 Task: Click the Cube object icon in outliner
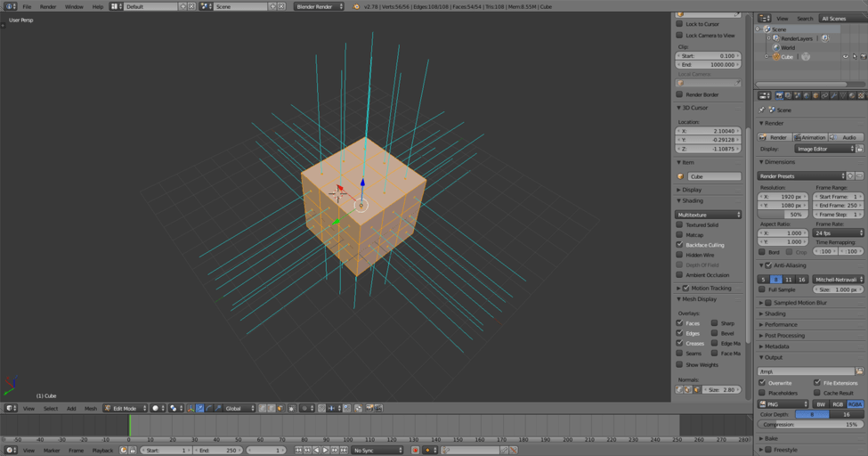click(775, 57)
